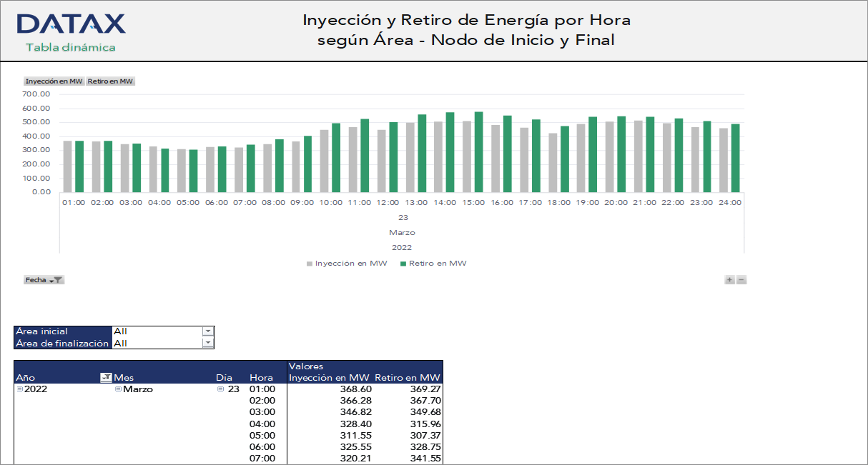Click the Tabla dinámica label under the logo

pos(71,47)
